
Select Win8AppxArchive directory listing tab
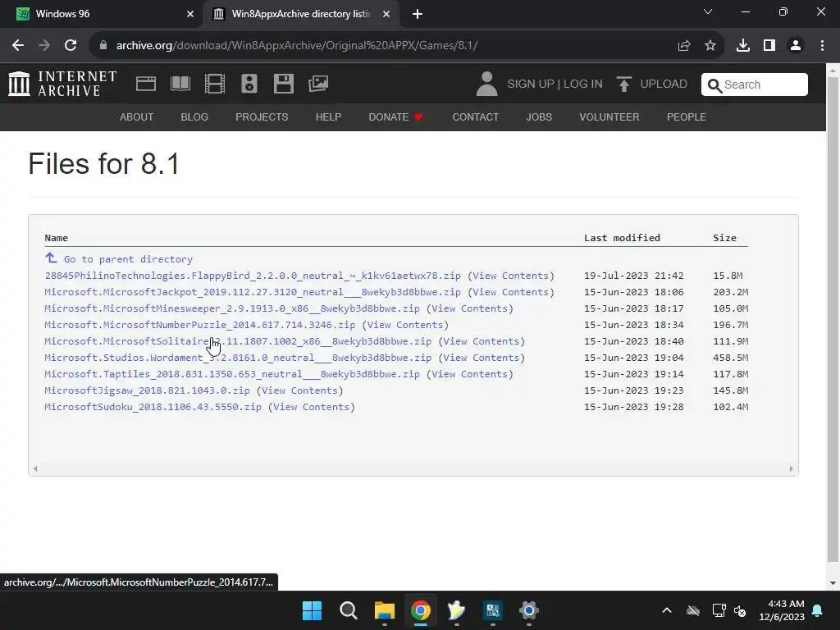pos(301,14)
